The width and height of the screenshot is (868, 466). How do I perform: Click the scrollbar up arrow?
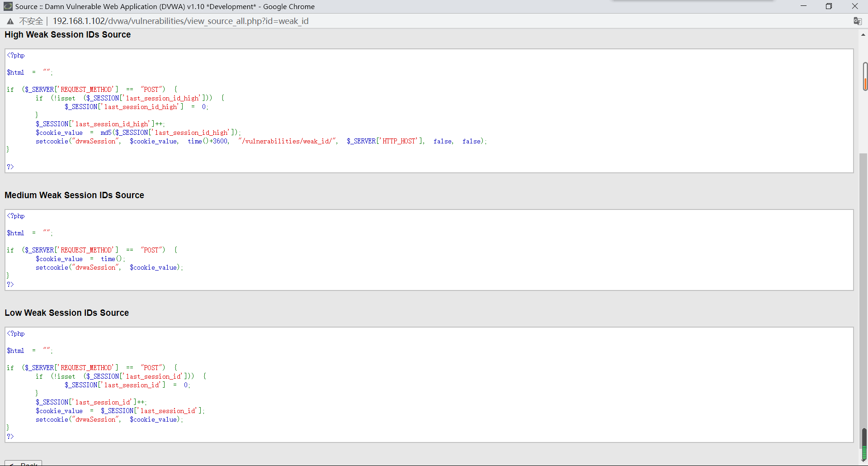(x=863, y=35)
